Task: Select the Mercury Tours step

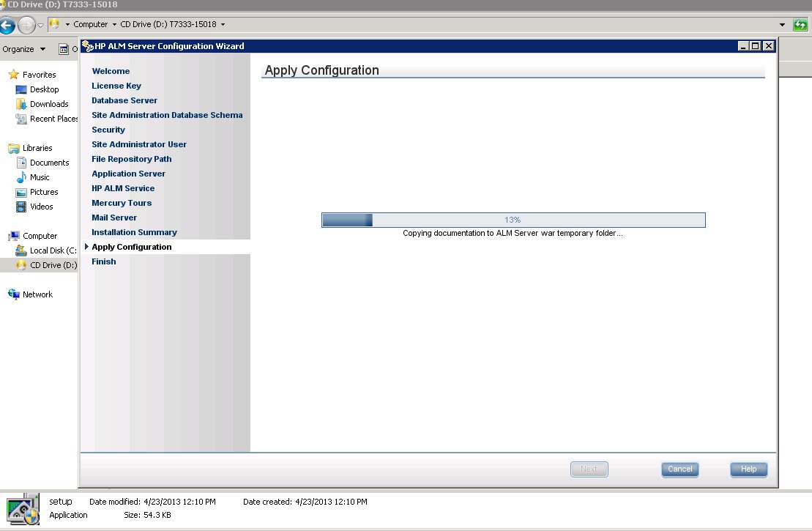Action: [122, 203]
